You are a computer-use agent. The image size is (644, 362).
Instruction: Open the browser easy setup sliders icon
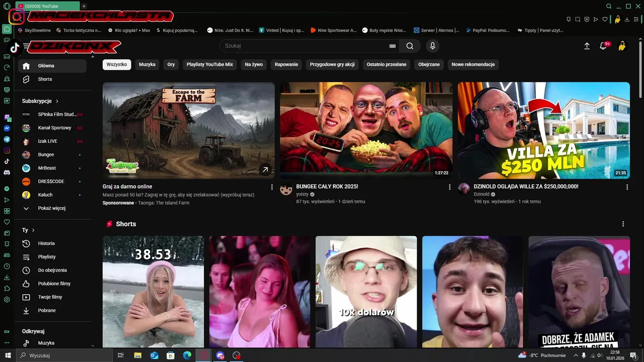tap(636, 19)
